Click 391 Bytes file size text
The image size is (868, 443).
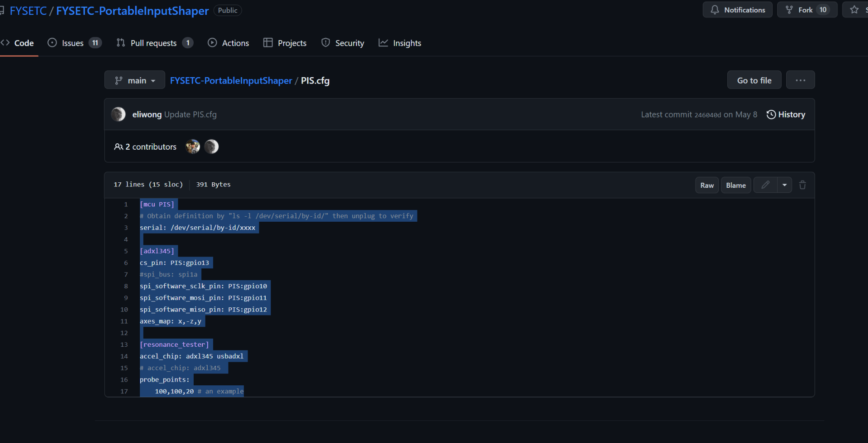[x=213, y=184]
